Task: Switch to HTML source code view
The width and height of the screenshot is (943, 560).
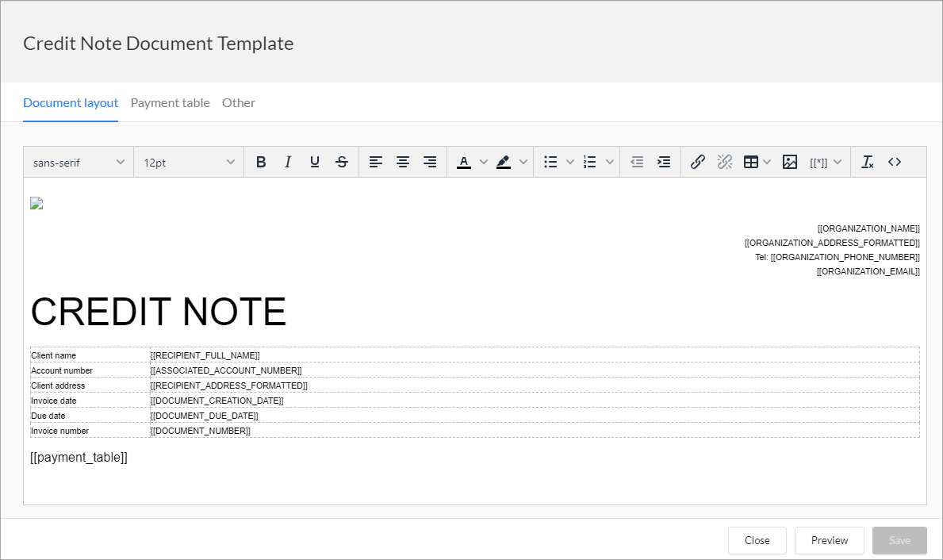Action: click(894, 162)
